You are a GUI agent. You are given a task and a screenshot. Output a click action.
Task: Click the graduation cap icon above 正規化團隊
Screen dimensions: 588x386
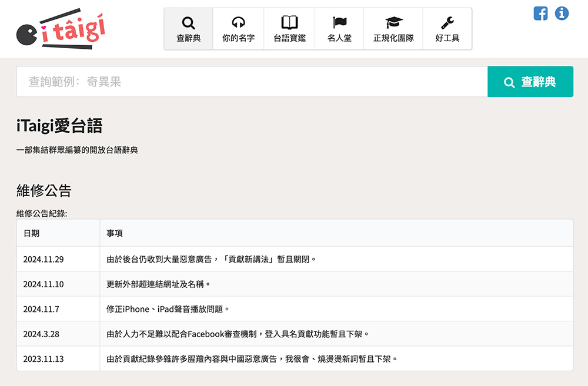393,22
